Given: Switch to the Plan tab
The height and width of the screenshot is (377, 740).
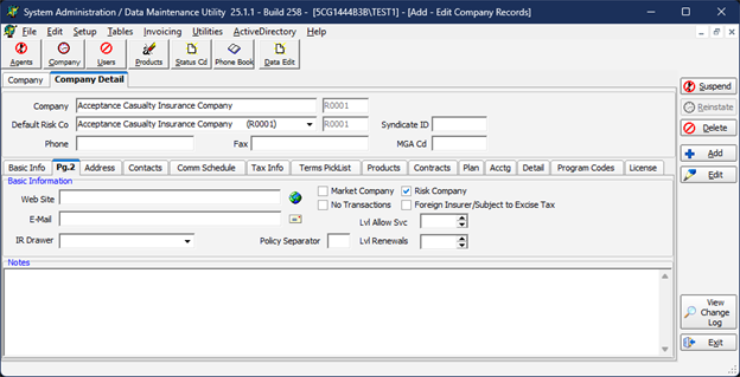Looking at the screenshot, I should coord(471,168).
